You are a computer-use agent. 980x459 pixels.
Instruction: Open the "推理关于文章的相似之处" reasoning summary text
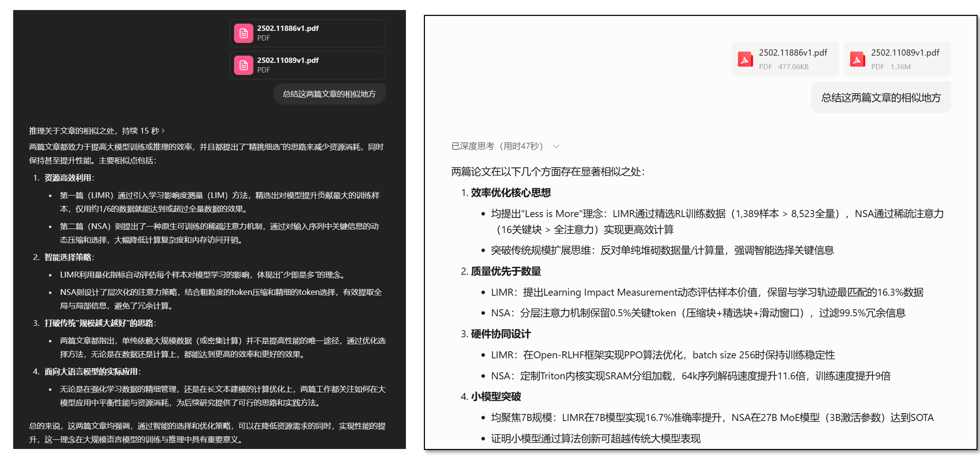pos(72,131)
